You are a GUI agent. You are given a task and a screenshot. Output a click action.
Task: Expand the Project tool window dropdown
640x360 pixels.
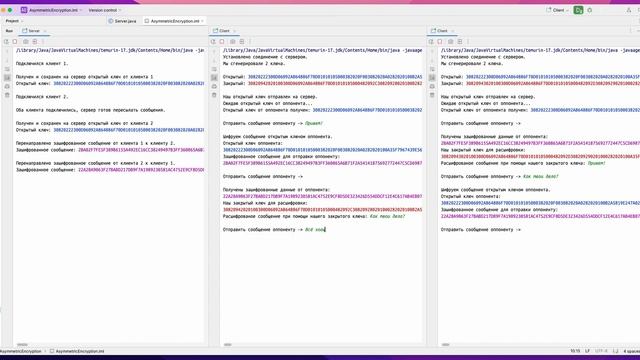pos(14,21)
